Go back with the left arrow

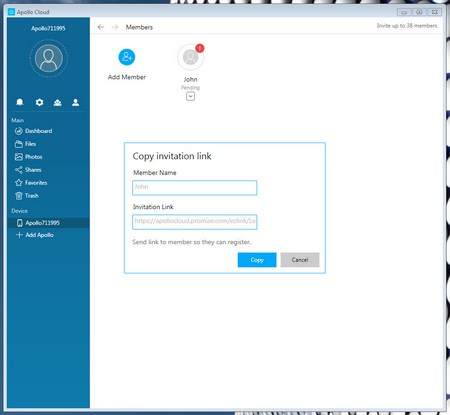coord(101,27)
